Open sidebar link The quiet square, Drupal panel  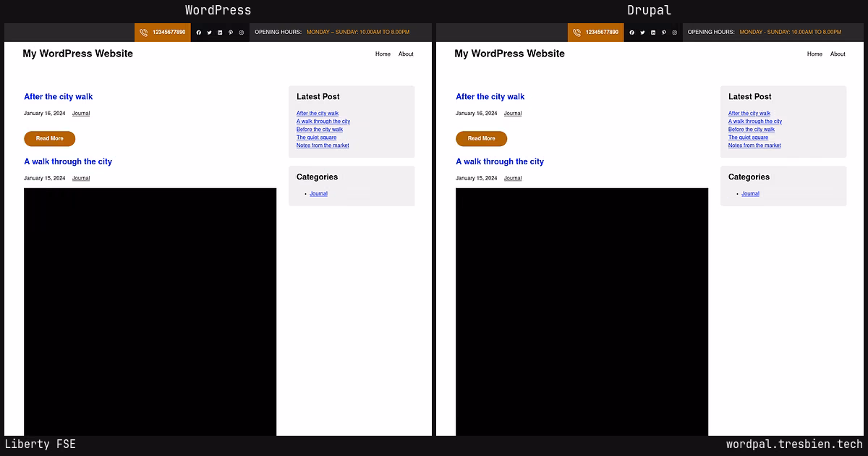point(749,138)
